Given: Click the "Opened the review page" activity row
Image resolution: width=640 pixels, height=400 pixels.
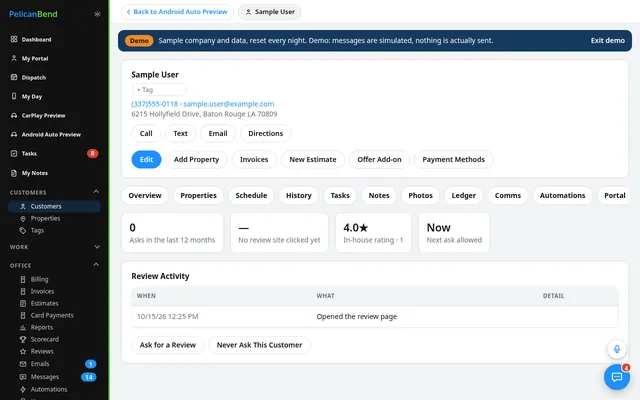Looking at the screenshot, I should tap(375, 316).
